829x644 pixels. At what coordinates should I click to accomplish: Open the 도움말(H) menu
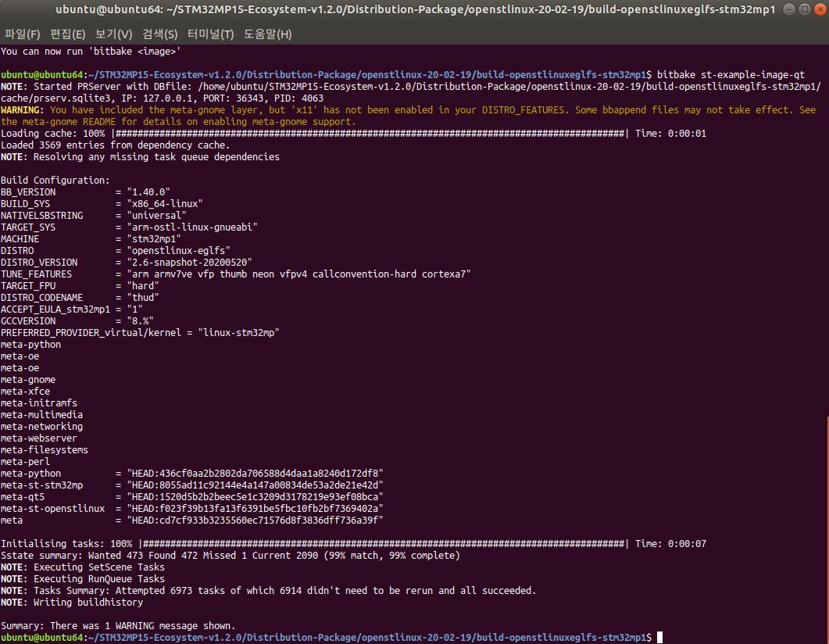[x=267, y=34]
